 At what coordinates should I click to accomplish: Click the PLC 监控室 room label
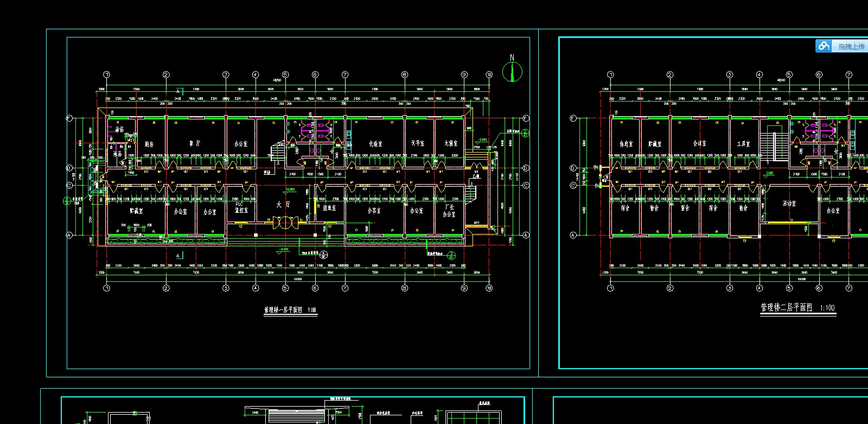pos(241,207)
